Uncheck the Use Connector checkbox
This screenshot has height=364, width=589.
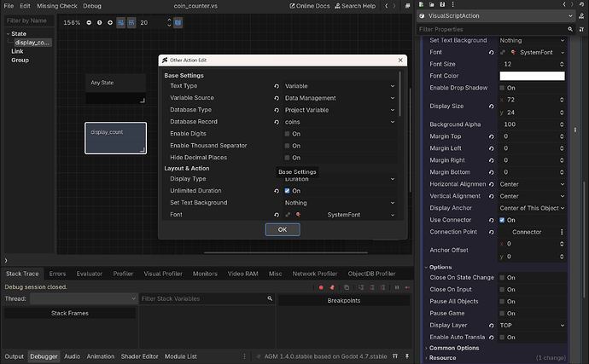tap(502, 220)
